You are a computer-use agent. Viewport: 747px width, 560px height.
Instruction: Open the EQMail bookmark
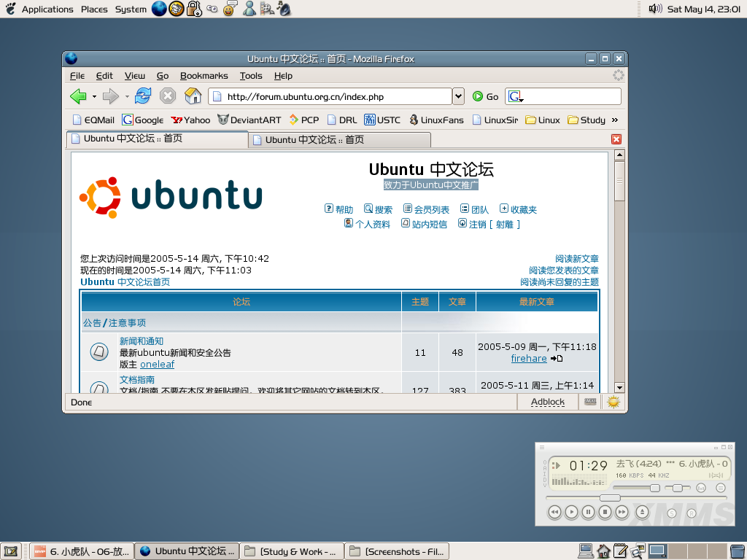(93, 120)
